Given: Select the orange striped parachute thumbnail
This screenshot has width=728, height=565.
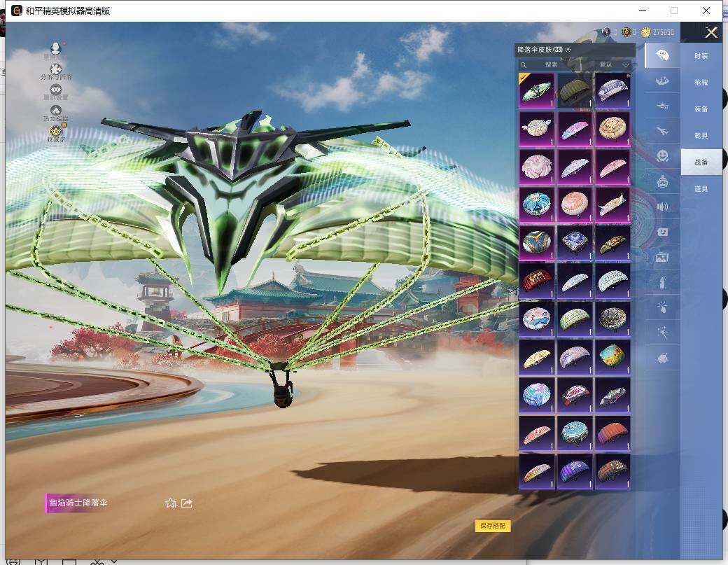Looking at the screenshot, I should pos(612,433).
